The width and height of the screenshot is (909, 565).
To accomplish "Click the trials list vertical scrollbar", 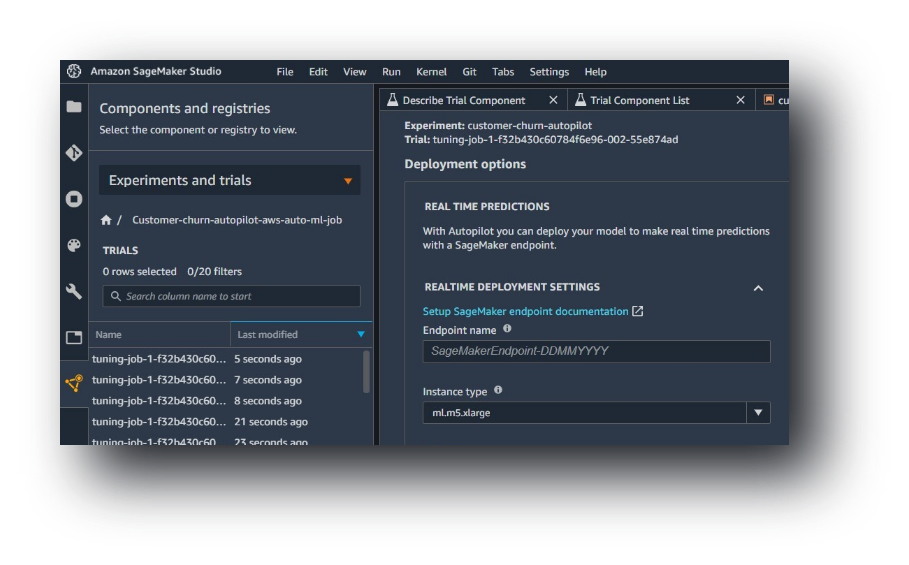I will (366, 371).
